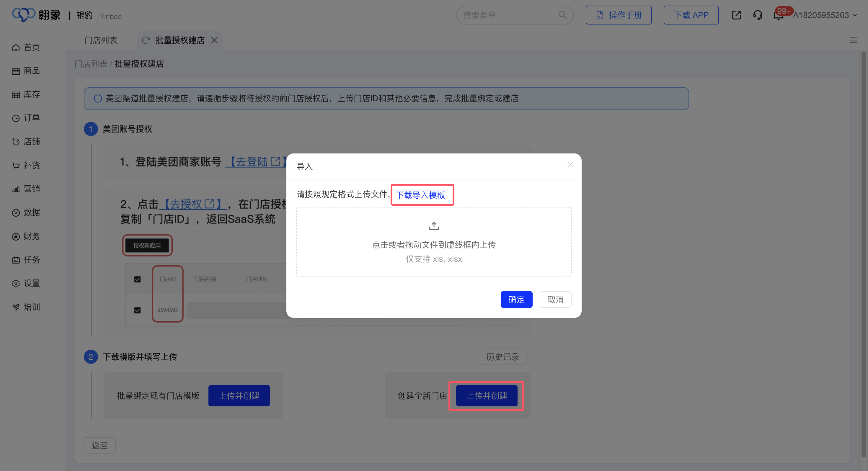Click the refresh icon on 批量授权建店 tab

pyautogui.click(x=146, y=40)
